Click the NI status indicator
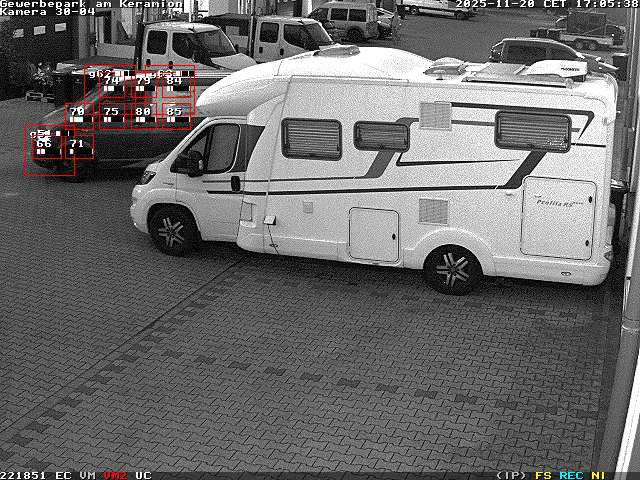This screenshot has width=640, height=480. [x=598, y=475]
